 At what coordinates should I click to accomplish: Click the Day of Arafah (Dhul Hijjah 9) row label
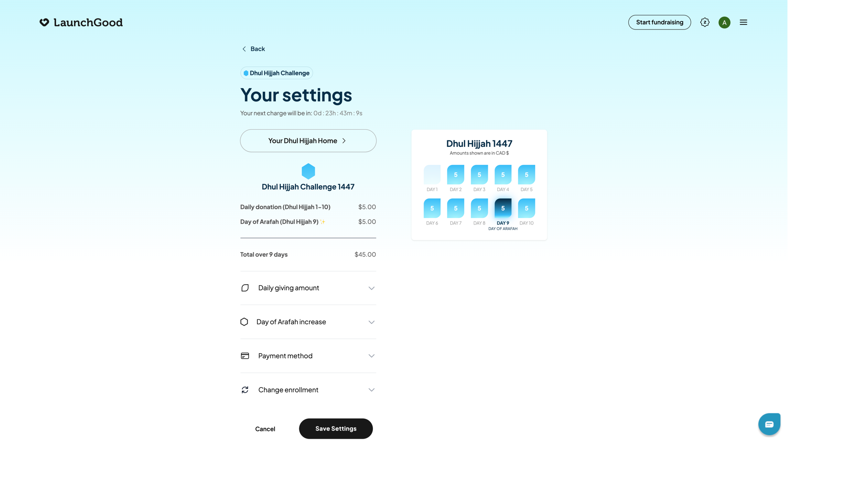pos(279,221)
